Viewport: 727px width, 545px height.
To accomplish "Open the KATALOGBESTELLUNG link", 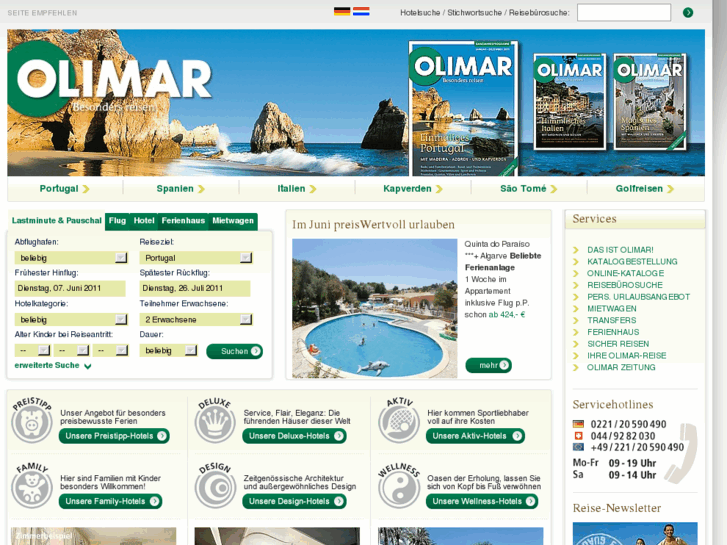I will [632, 262].
